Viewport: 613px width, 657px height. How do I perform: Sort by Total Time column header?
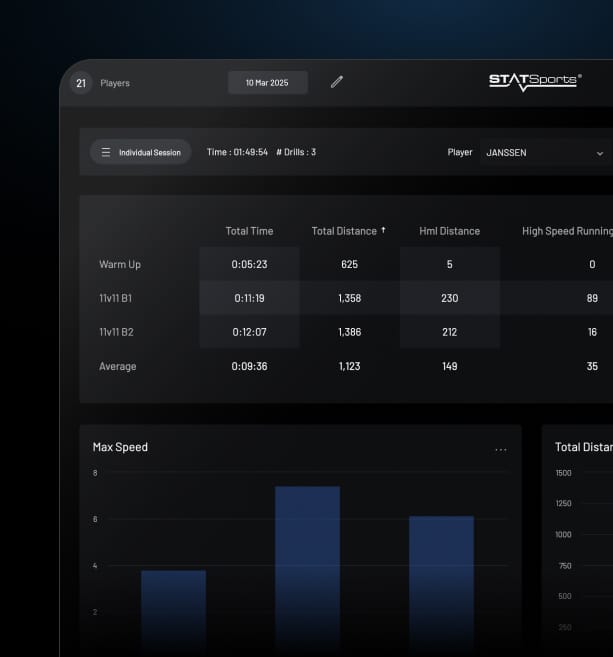[x=249, y=231]
